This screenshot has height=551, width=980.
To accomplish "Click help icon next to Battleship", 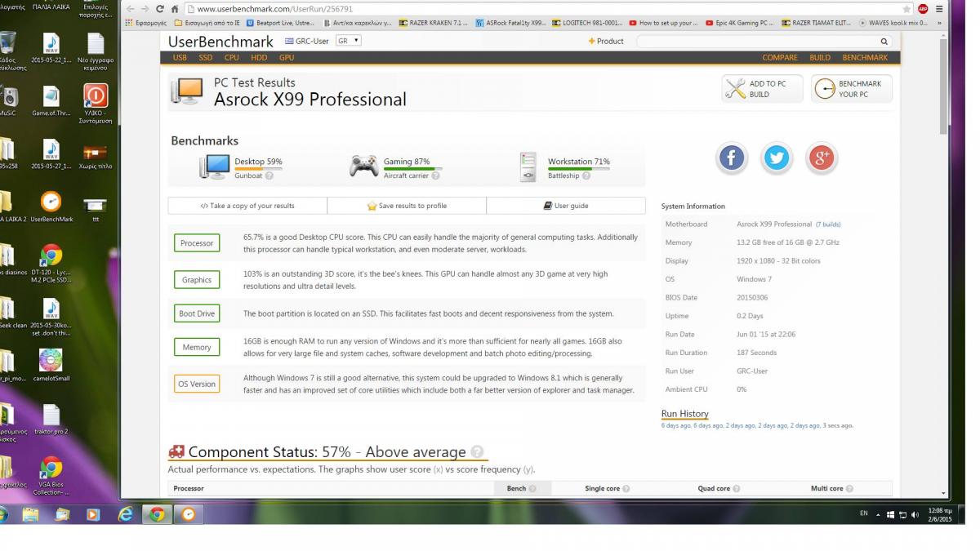I will (586, 176).
